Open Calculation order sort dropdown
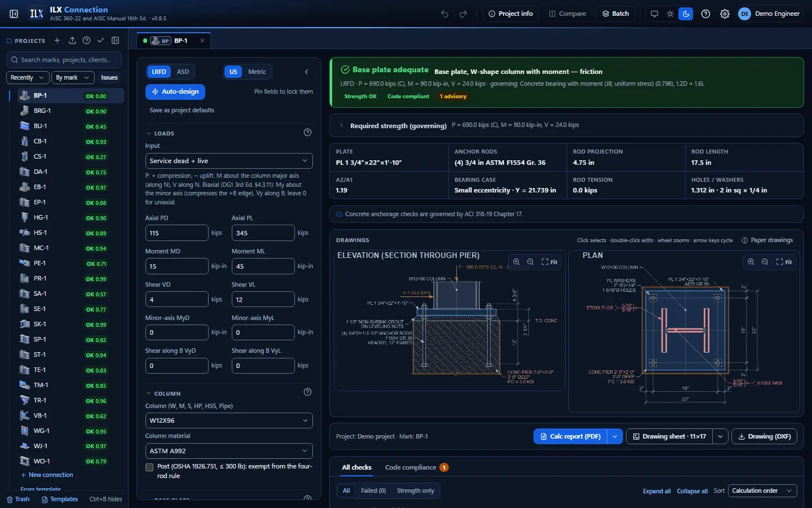812x508 pixels. coord(762,491)
